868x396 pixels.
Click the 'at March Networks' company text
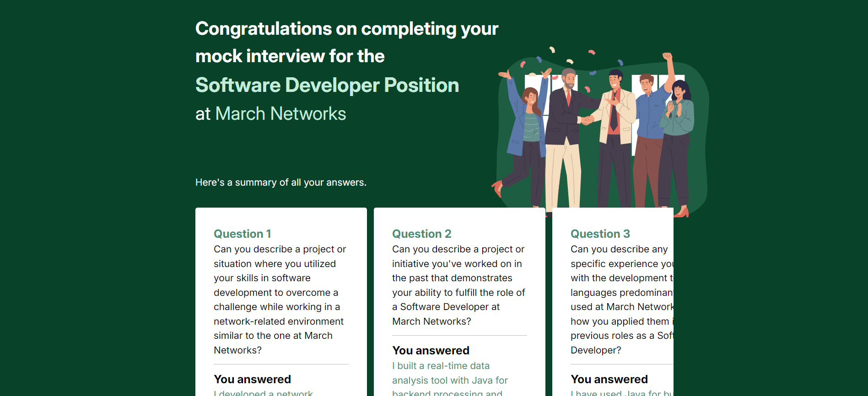(270, 113)
